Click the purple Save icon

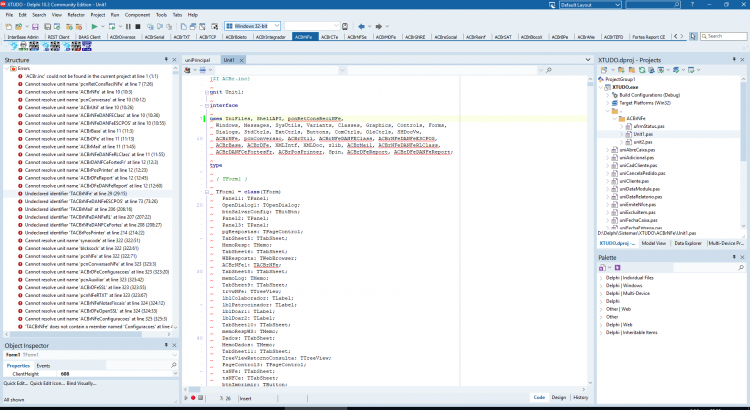[35, 26]
